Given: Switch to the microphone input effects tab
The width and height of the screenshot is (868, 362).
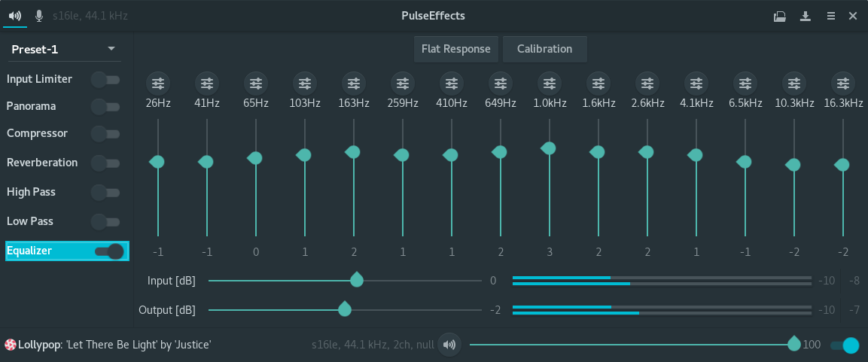Looking at the screenshot, I should tap(38, 16).
